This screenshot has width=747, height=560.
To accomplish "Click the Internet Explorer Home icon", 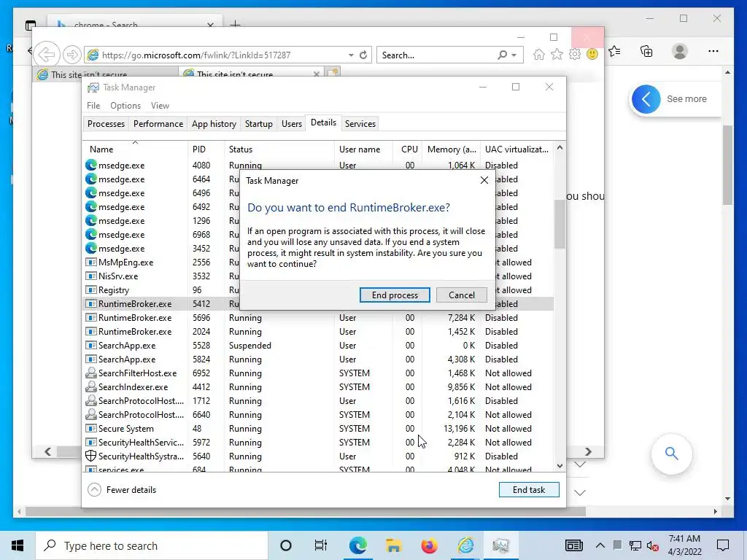I will [539, 55].
